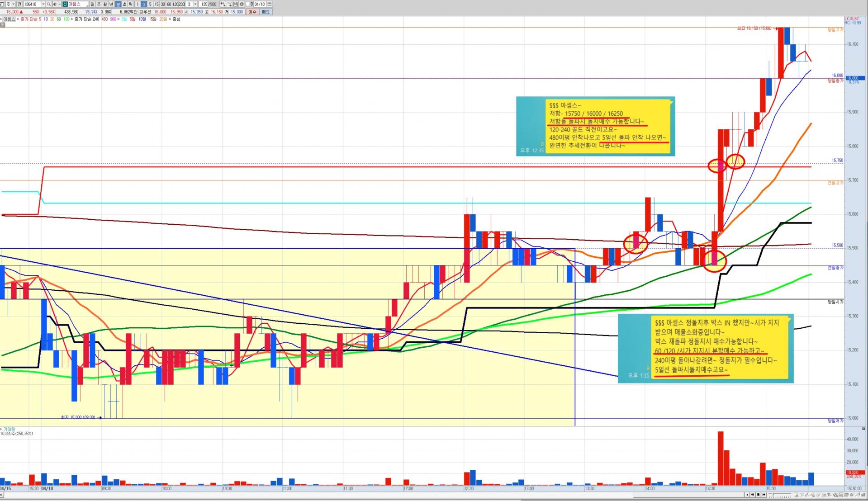Click the 아셈스 legend label above the chart
This screenshot has width=868, height=501.
(9, 19)
